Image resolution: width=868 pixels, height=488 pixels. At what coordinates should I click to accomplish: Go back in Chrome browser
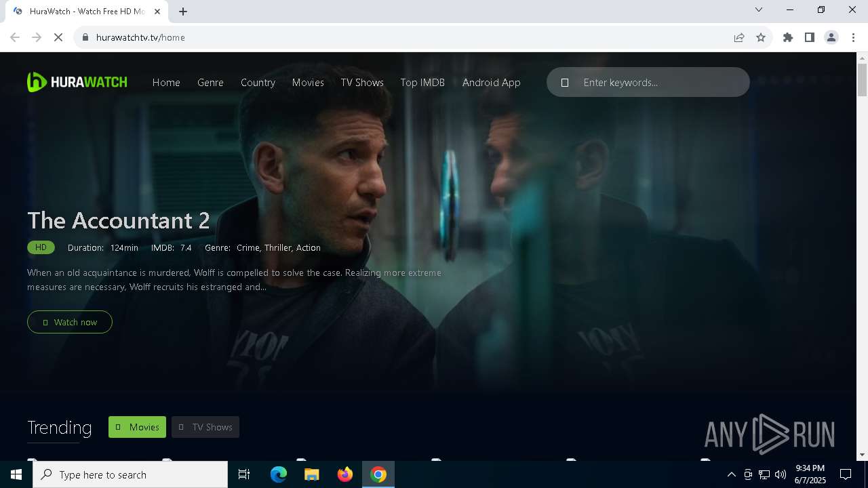(x=15, y=37)
